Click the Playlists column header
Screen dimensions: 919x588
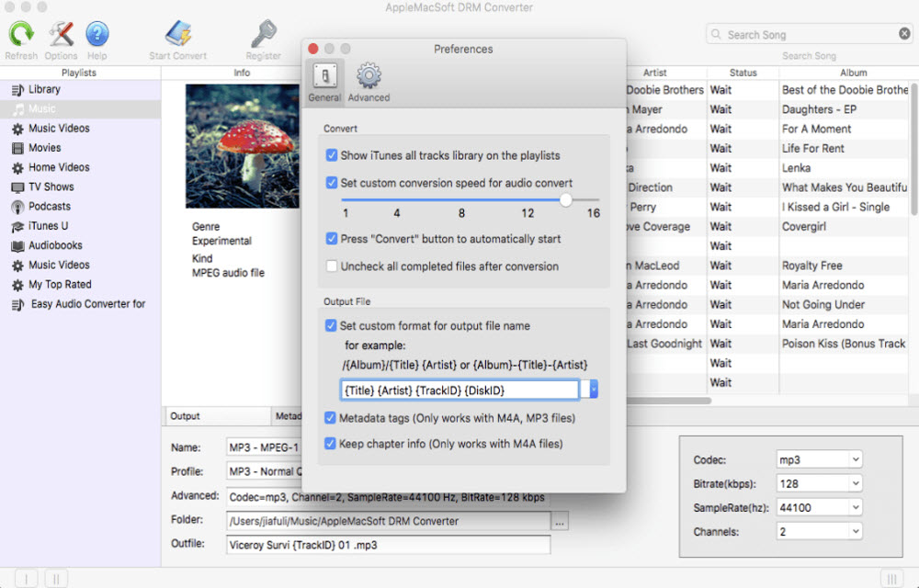[x=79, y=73]
